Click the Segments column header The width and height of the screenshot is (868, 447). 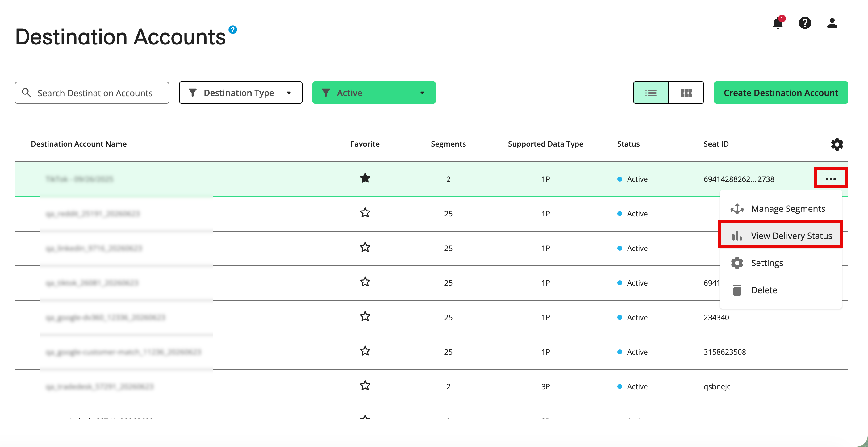448,144
